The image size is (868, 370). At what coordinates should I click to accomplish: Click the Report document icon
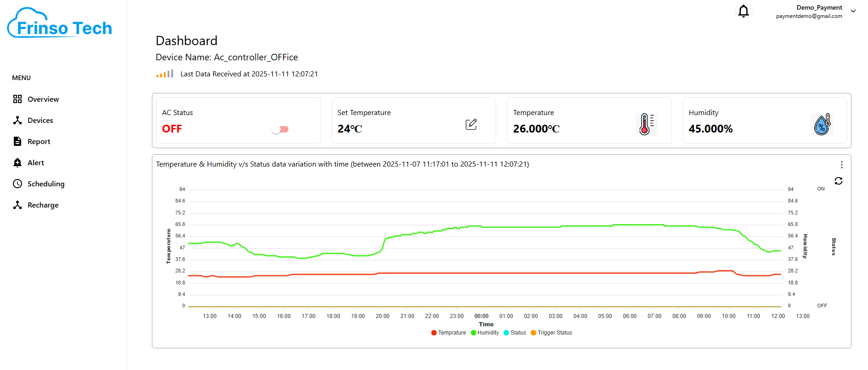coord(17,141)
